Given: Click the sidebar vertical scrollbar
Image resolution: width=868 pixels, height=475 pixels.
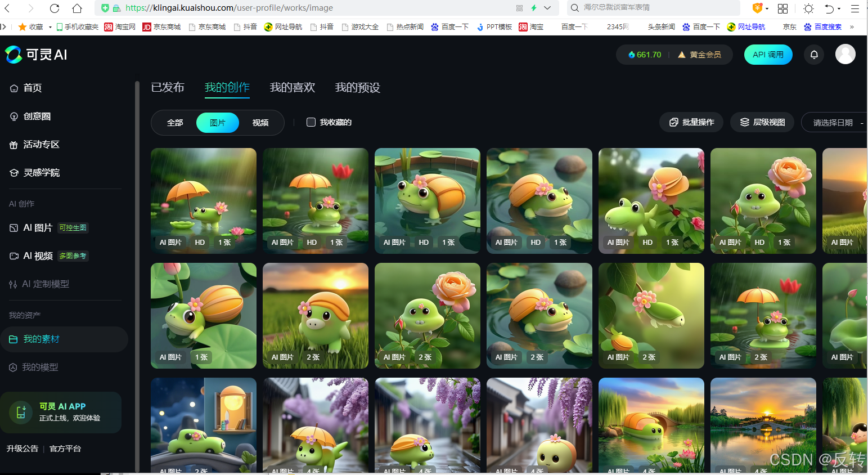Looking at the screenshot, I should [x=137, y=276].
